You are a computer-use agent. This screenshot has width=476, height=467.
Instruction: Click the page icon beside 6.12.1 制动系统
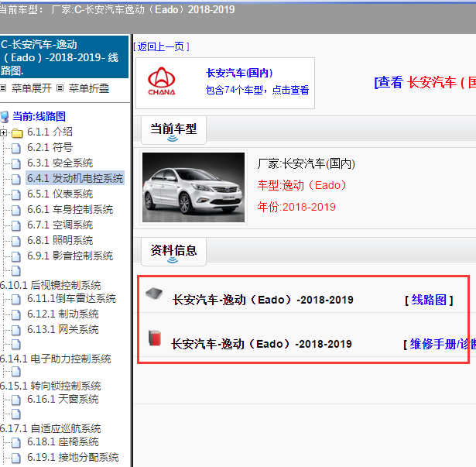pos(15,314)
